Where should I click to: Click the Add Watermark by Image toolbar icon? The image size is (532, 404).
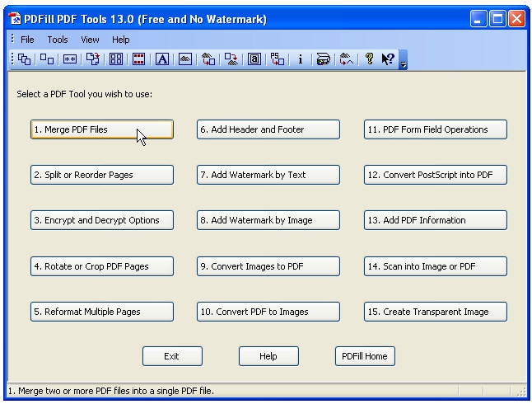click(185, 59)
